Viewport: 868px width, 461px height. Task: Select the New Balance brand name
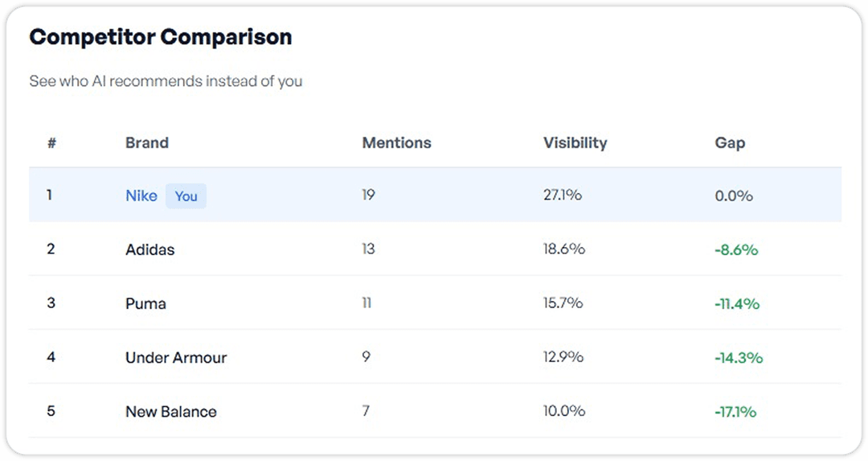[x=171, y=411]
